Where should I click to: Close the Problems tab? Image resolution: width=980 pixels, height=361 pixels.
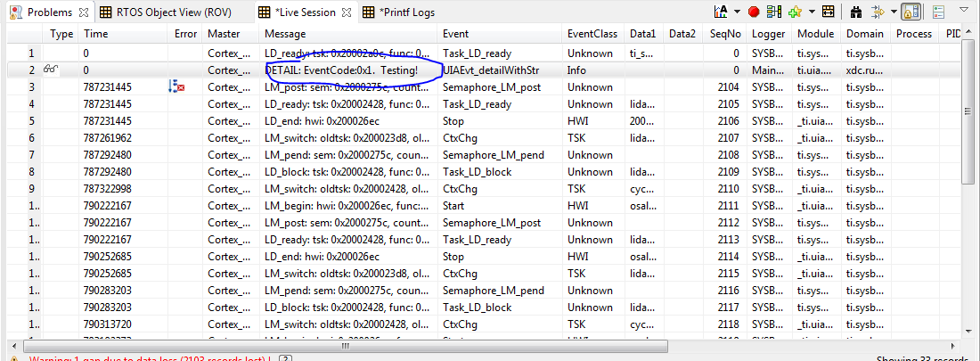point(85,12)
